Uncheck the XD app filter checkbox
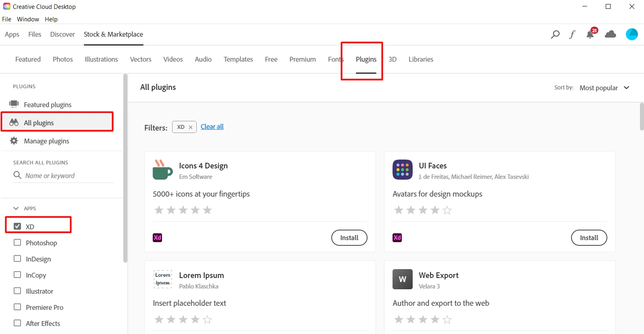The image size is (644, 334). 17,226
